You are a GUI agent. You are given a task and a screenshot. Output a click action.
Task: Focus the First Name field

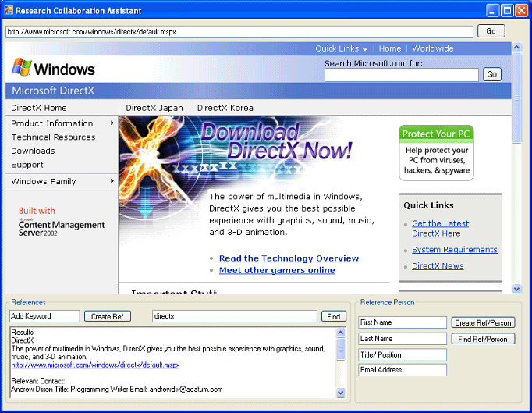[403, 322]
